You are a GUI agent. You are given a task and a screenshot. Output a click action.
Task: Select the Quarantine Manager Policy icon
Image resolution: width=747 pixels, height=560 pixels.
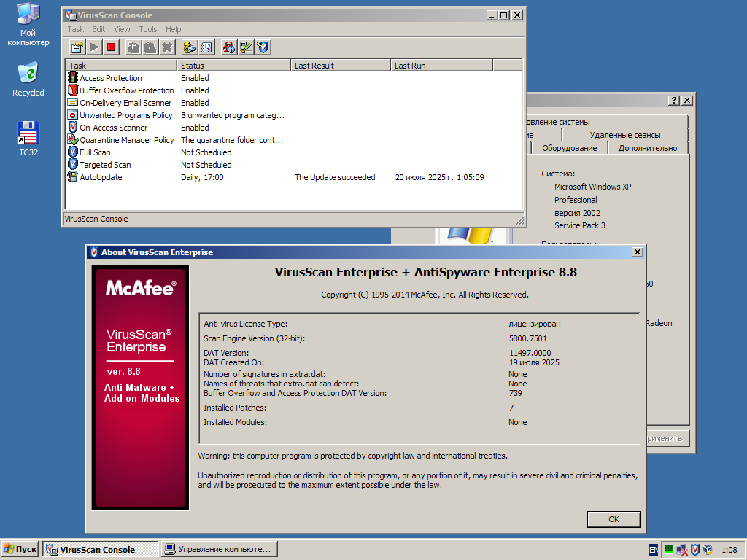[x=72, y=139]
